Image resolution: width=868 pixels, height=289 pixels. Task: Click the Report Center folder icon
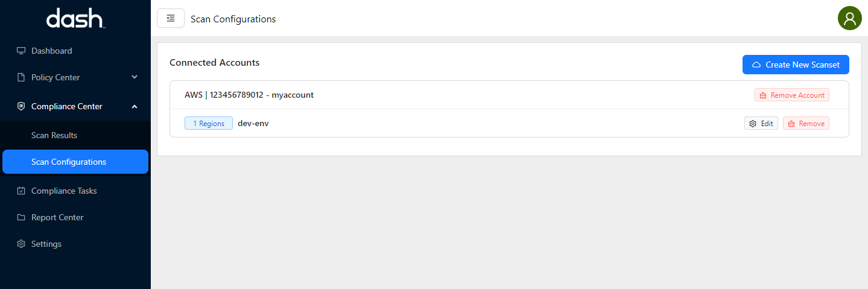point(21,217)
